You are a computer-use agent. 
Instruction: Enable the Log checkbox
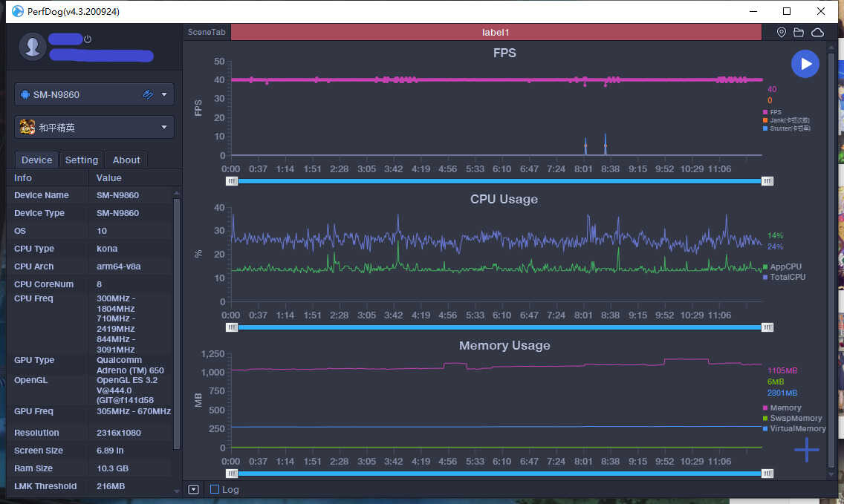click(x=215, y=489)
